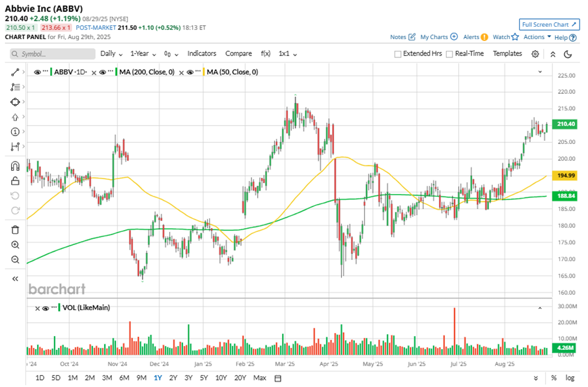
Task: Switch to 3M range
Action: (x=107, y=378)
